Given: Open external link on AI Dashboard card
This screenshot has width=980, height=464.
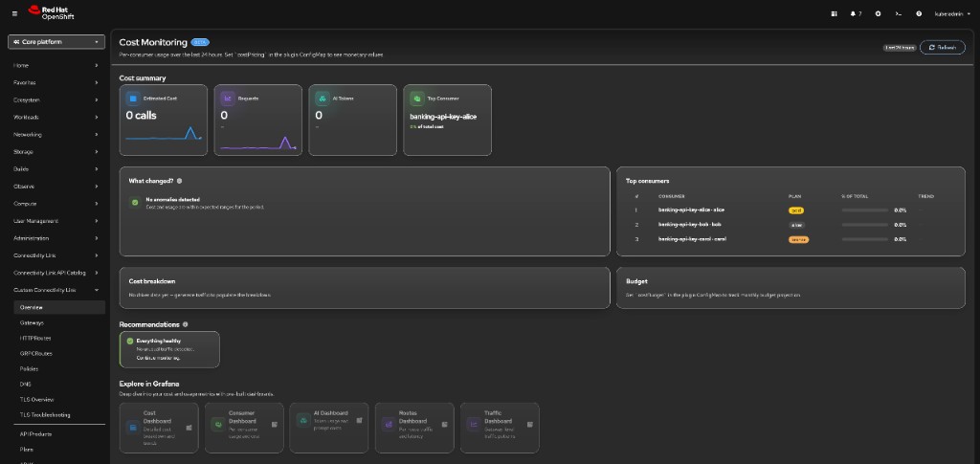Looking at the screenshot, I should [360, 420].
